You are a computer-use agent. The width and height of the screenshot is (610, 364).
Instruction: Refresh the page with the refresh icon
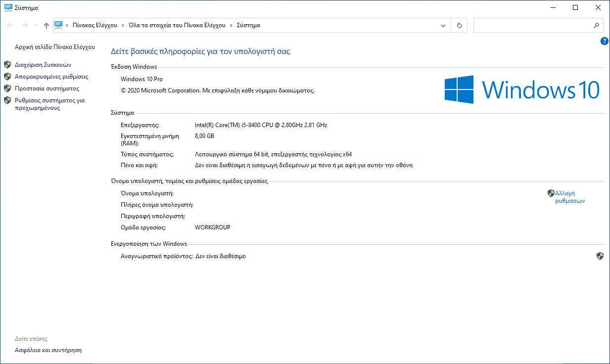point(460,25)
